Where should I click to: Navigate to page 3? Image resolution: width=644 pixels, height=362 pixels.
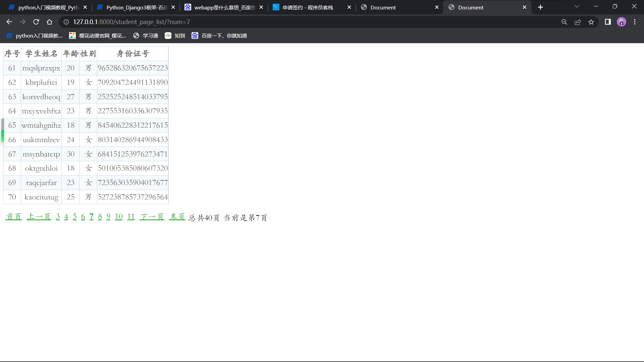[58, 217]
